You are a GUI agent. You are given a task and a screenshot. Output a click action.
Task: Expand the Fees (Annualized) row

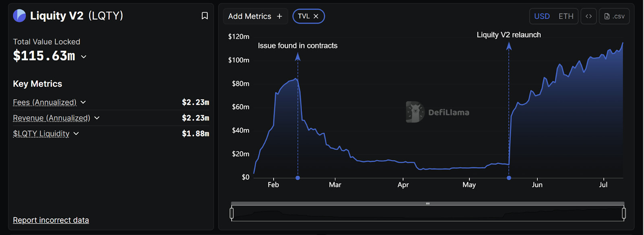[x=83, y=102]
